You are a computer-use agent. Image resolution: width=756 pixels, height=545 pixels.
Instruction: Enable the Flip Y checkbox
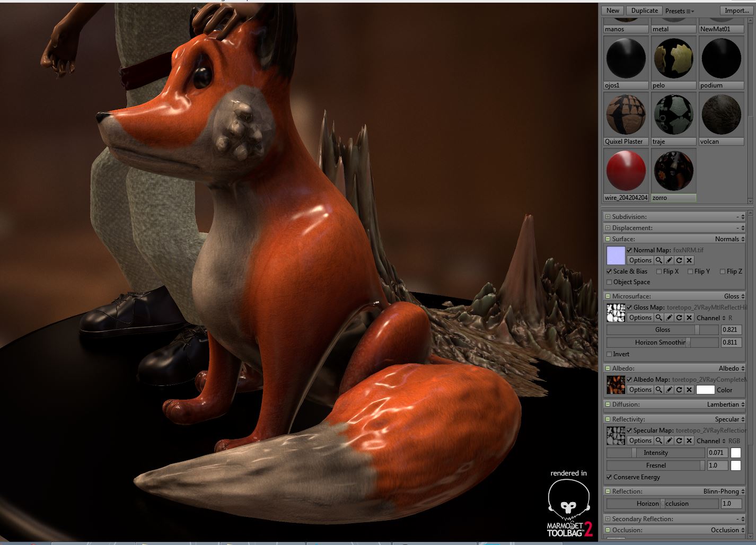690,271
